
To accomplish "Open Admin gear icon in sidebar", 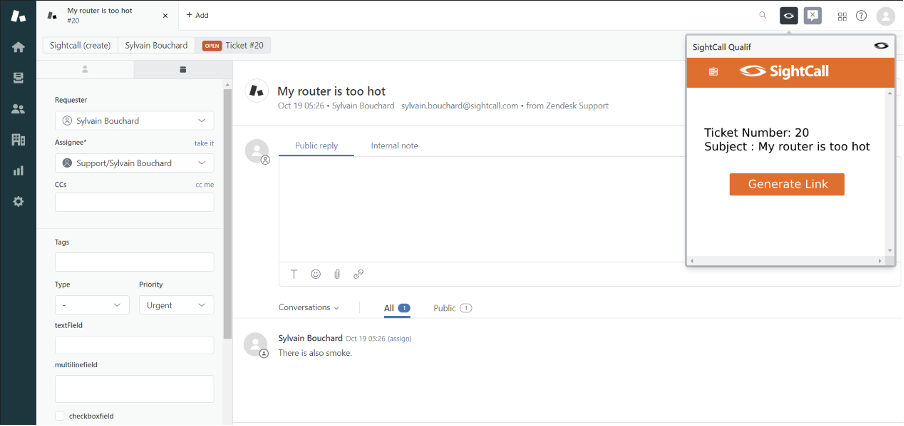I will coord(18,202).
